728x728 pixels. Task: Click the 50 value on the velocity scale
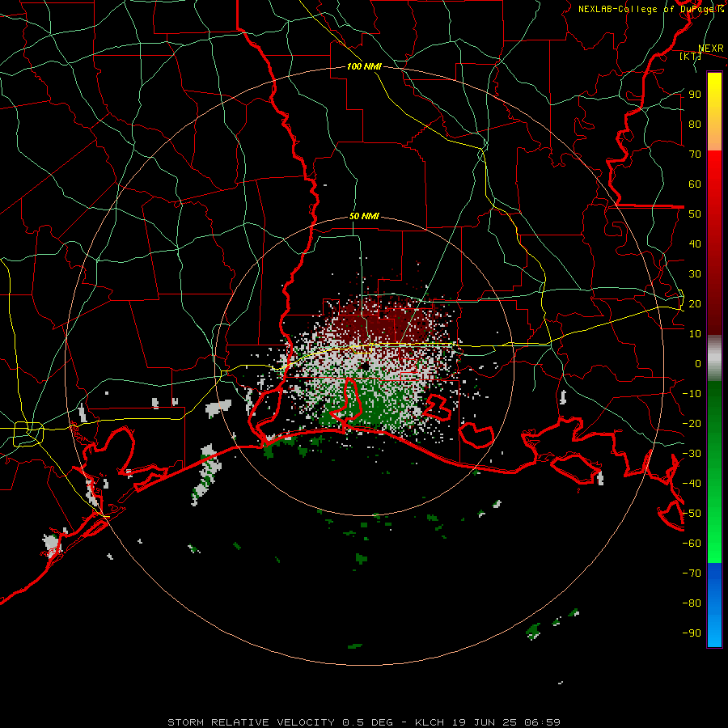click(x=695, y=214)
